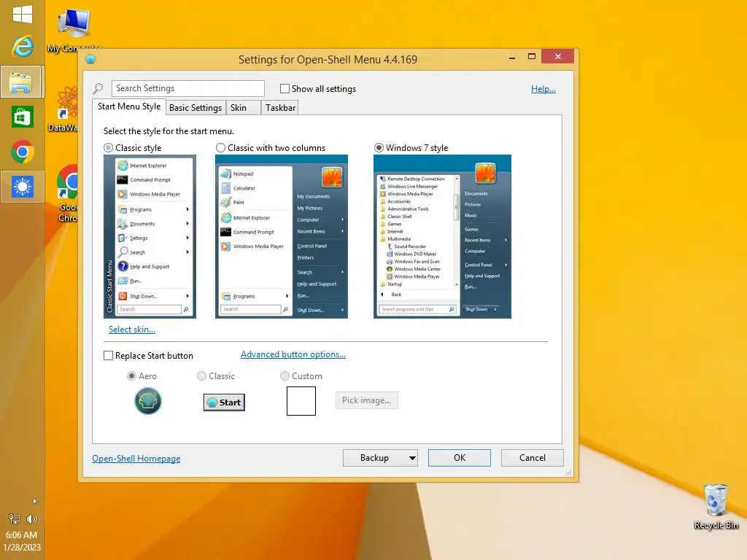Viewport: 747px width, 560px height.
Task: Switch to the Basic Settings tab
Action: [x=196, y=108]
